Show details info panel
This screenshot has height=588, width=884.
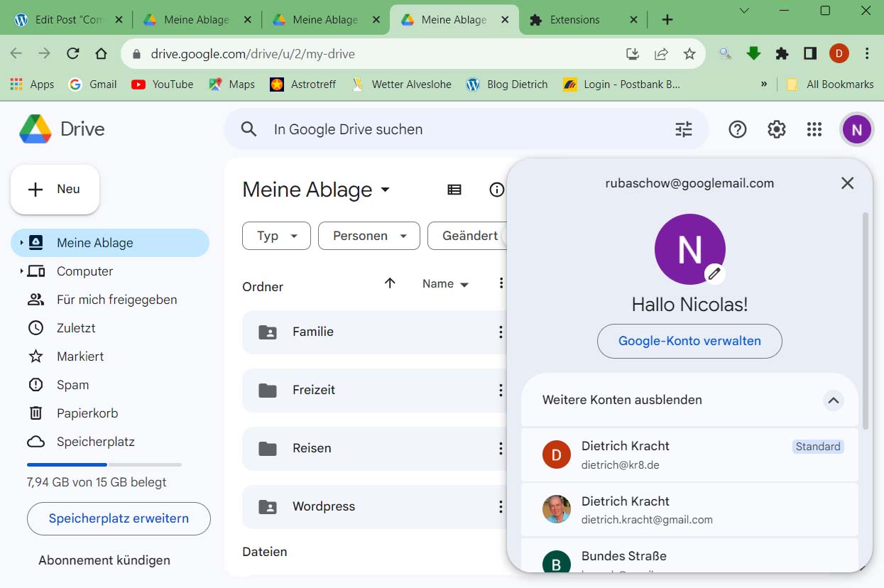(x=496, y=190)
